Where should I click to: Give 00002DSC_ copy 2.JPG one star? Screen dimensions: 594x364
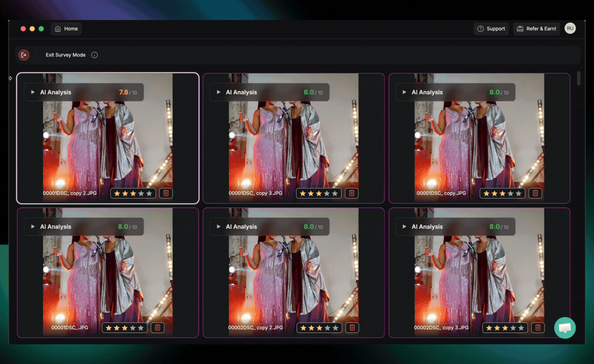303,328
